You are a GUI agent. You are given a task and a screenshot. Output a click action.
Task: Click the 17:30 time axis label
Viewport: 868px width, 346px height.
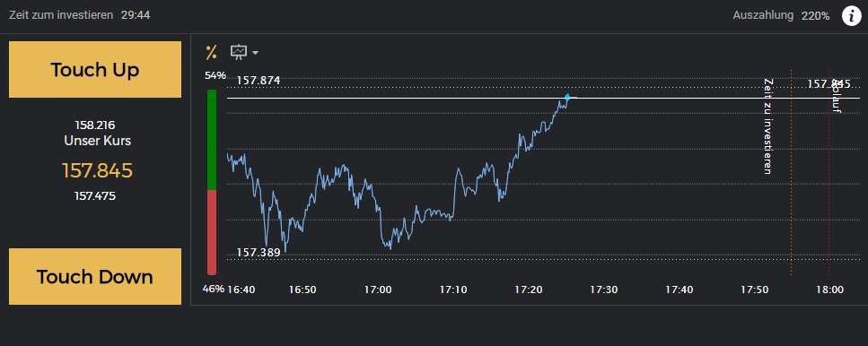point(603,289)
